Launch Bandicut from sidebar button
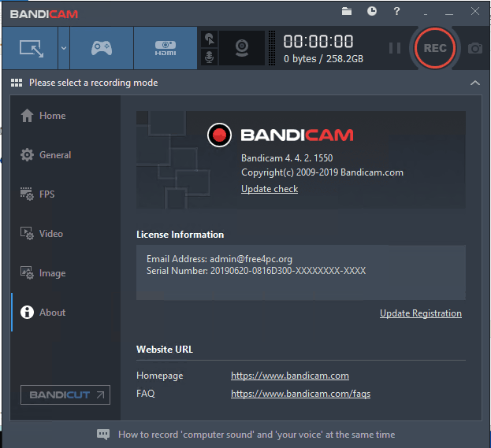This screenshot has height=448, width=491. [65, 394]
